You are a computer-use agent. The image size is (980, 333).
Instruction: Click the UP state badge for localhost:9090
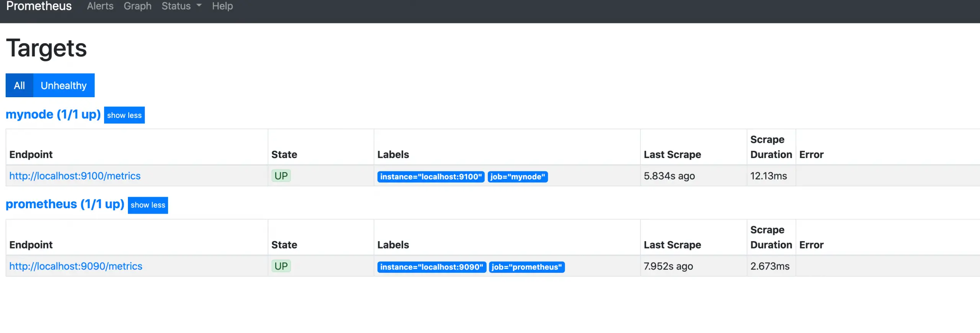(281, 266)
